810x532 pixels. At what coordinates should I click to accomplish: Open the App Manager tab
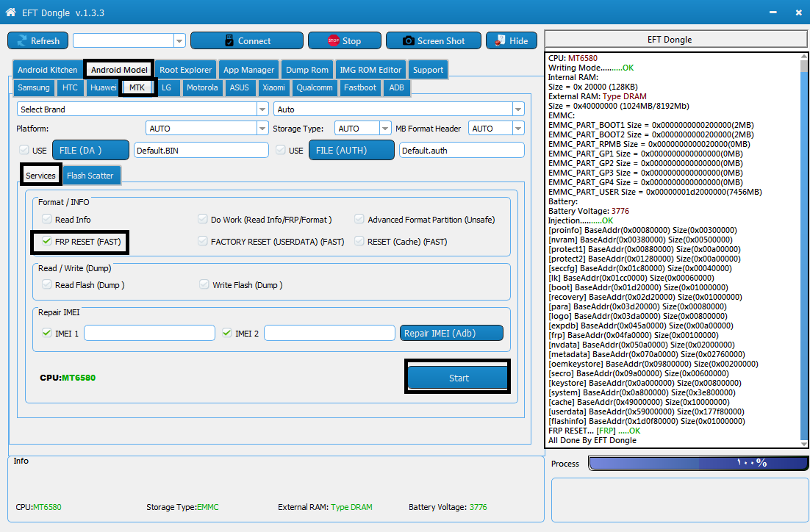click(248, 70)
